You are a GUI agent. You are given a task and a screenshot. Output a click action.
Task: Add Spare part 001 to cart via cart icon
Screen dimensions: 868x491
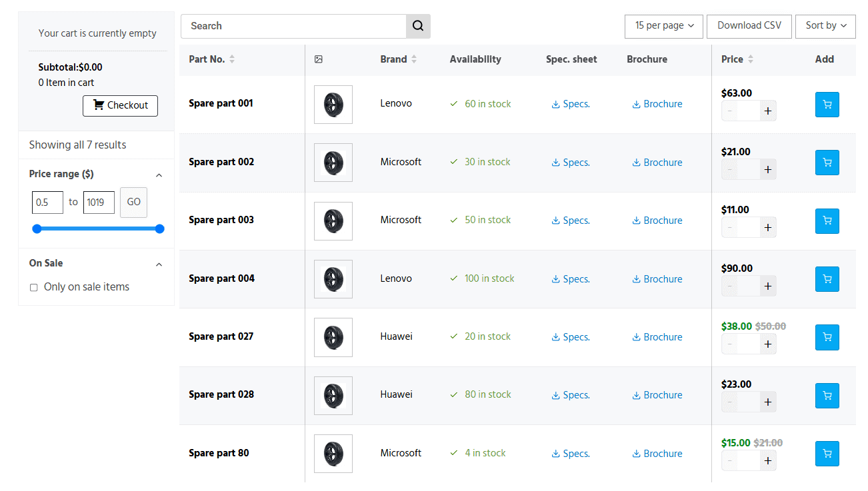click(827, 105)
